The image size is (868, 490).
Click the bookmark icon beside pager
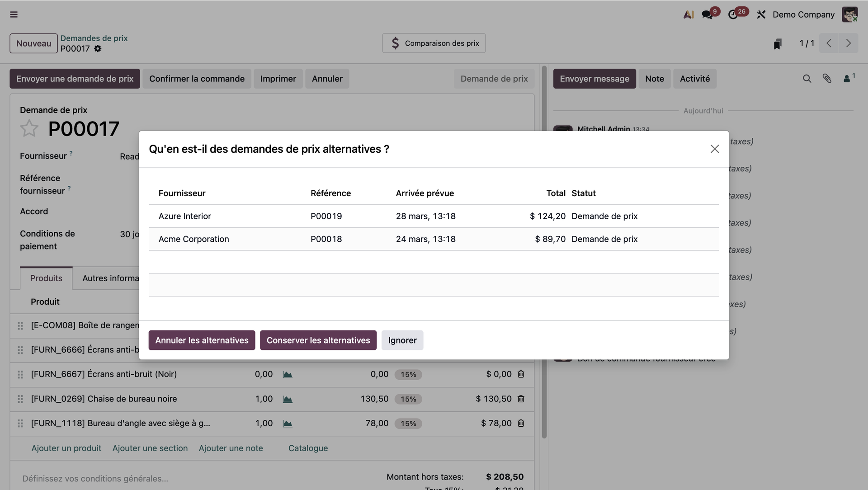click(x=777, y=44)
